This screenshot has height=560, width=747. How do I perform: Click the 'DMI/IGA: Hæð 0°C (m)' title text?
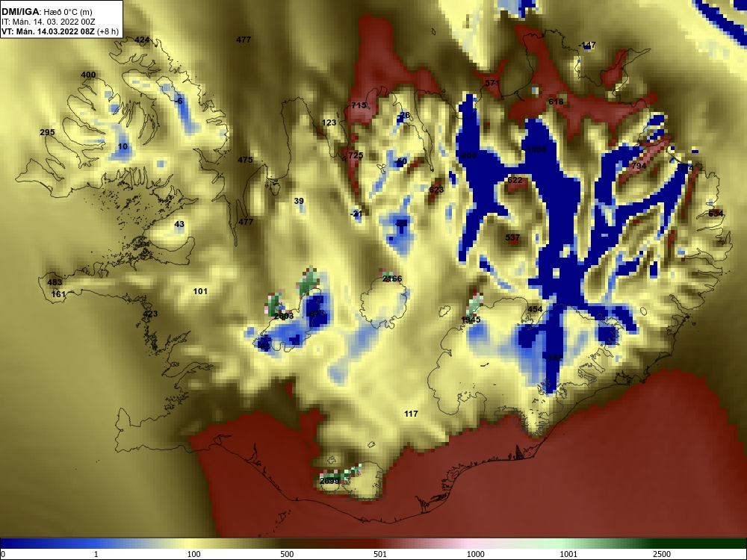click(x=46, y=12)
